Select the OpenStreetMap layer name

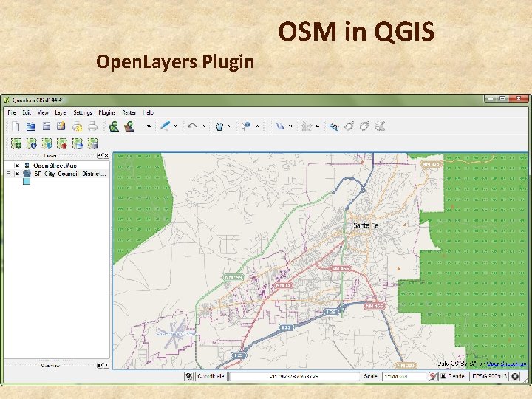point(55,166)
